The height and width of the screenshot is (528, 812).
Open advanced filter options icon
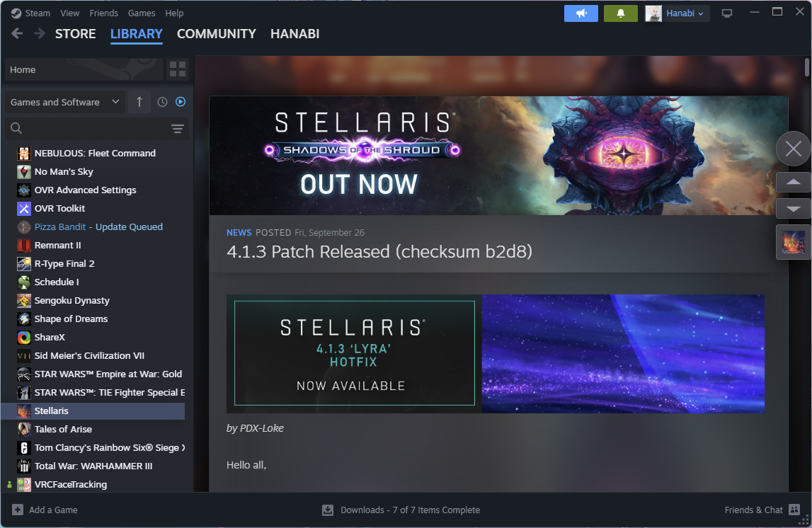(x=177, y=128)
